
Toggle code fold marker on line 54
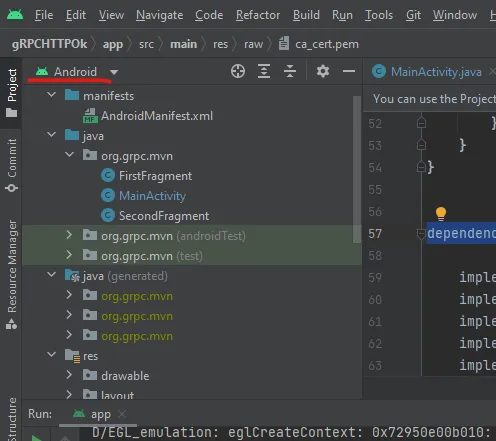(x=421, y=167)
